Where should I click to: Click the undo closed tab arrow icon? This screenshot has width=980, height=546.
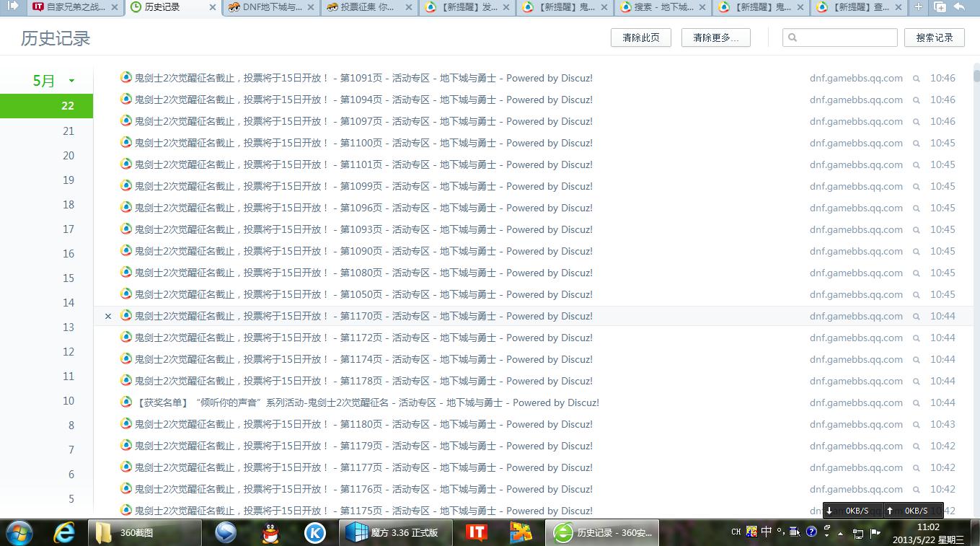(x=959, y=7)
